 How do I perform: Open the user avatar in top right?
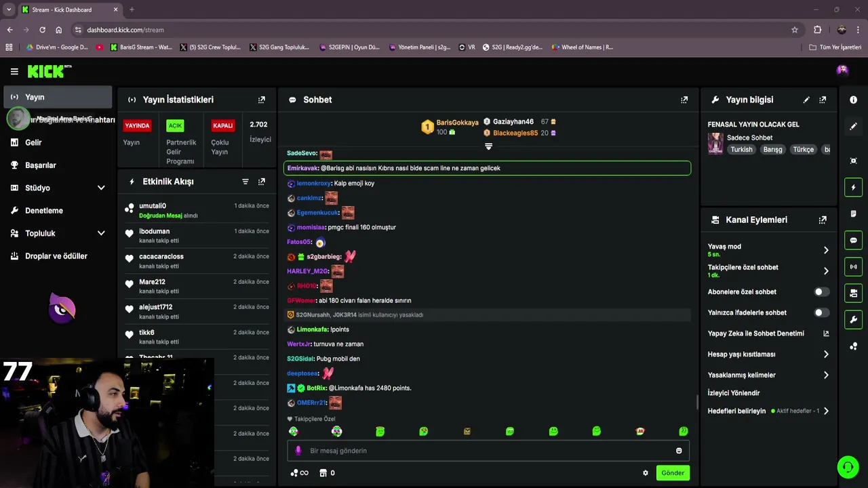(842, 70)
